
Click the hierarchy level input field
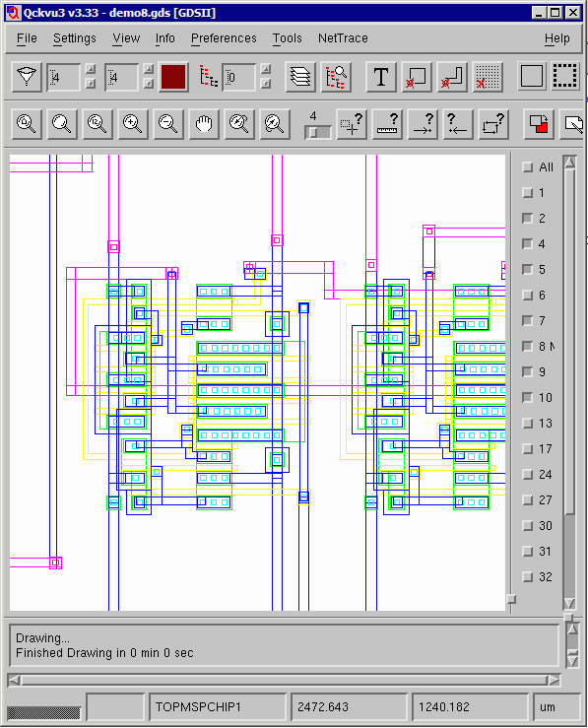click(239, 77)
